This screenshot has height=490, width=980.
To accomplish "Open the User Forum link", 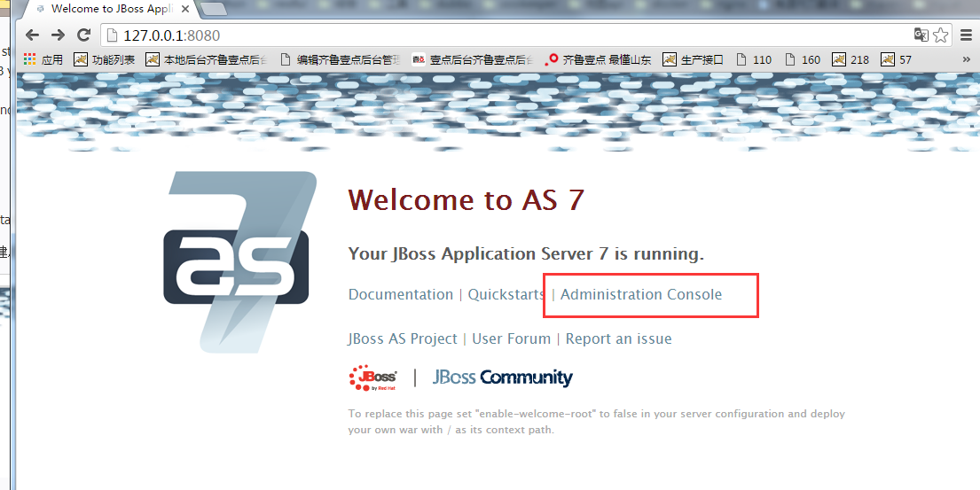I will pos(511,339).
